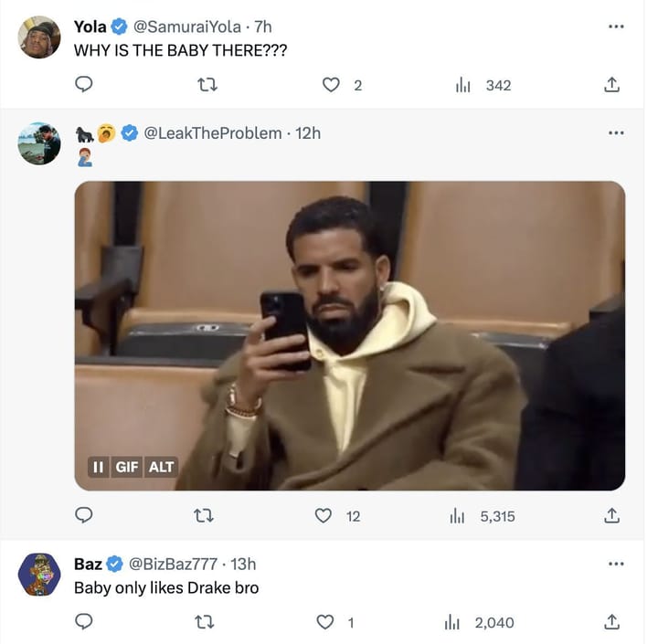Open more options for Baz's tweet
658x644 pixels.
pyautogui.click(x=616, y=564)
